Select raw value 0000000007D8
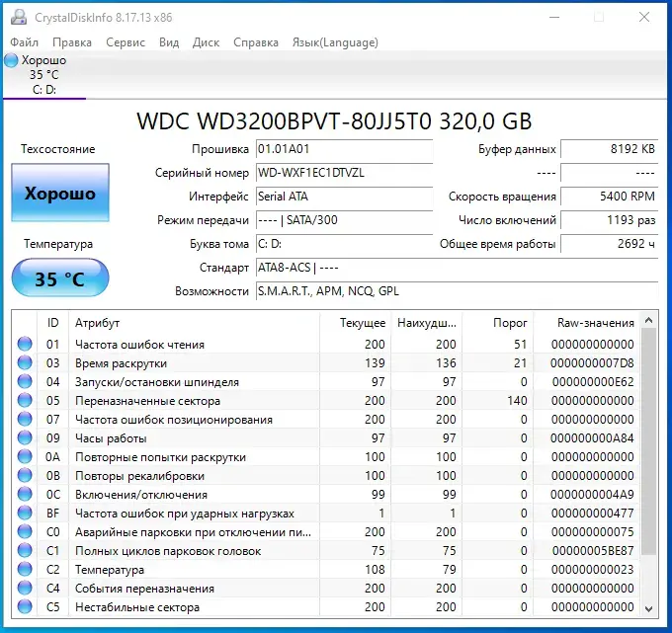 [592, 363]
